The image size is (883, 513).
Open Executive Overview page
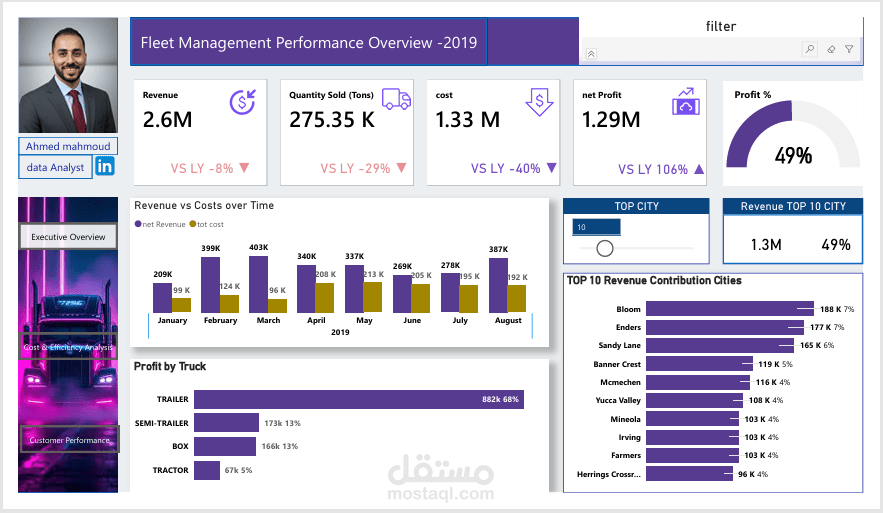[x=68, y=237]
